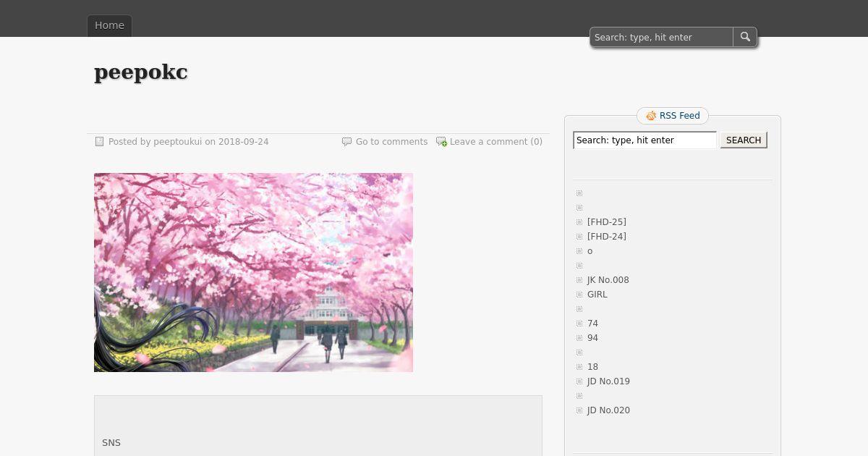Click the comment bubble icon beside Go to comments
The height and width of the screenshot is (456, 868).
tap(346, 142)
